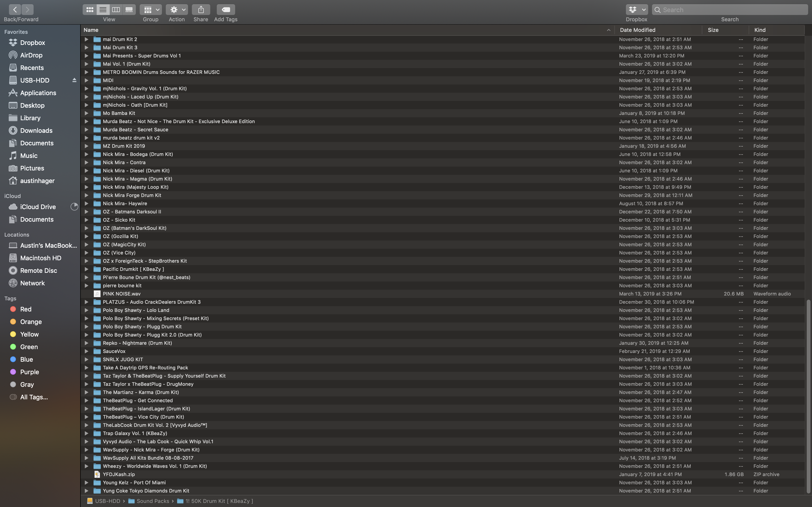Image resolution: width=812 pixels, height=507 pixels.
Task: Switch to gallery view mode
Action: coord(129,10)
